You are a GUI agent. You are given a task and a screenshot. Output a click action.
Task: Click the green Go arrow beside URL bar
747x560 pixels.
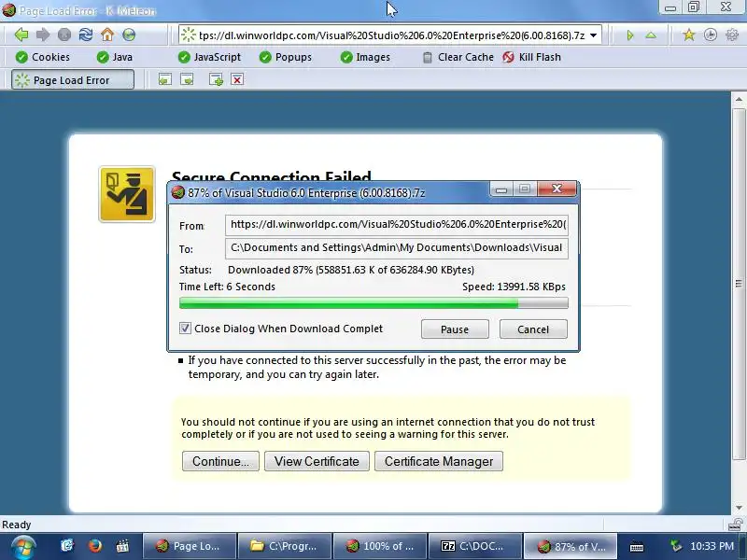(629, 35)
